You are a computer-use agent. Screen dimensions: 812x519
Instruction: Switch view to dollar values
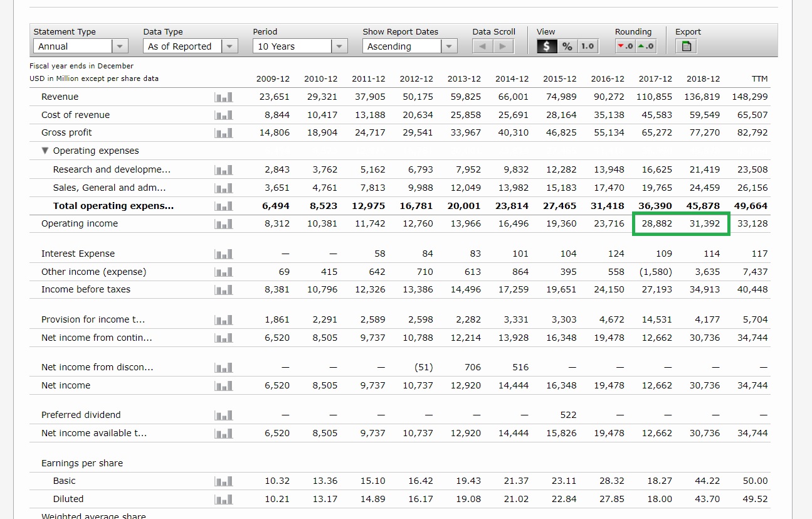click(x=547, y=46)
